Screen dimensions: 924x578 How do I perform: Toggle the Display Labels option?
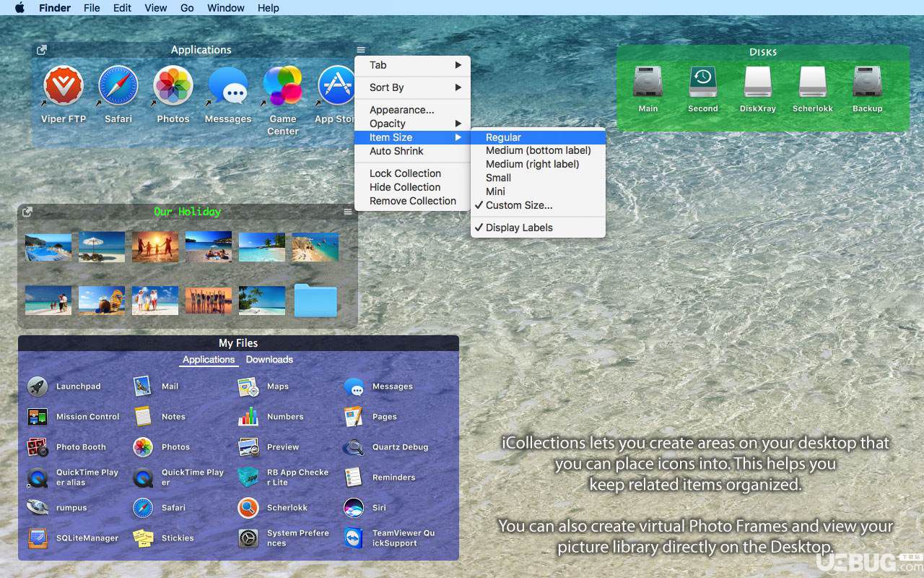pos(538,228)
